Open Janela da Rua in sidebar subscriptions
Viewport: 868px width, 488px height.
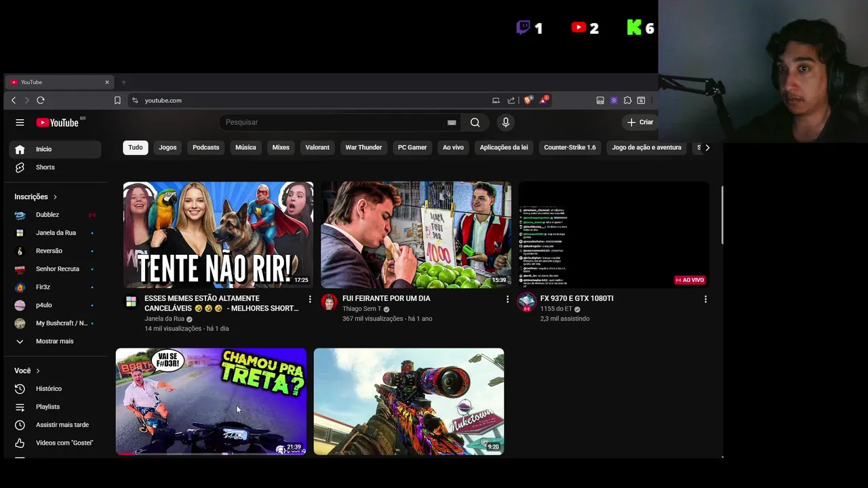pyautogui.click(x=55, y=233)
